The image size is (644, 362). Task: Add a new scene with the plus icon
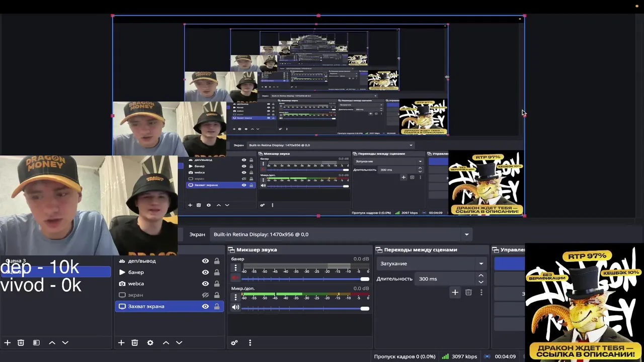8,342
